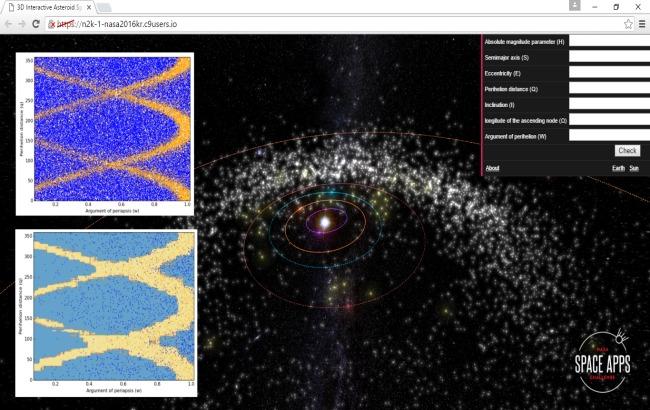Reload the page with the refresh icon
Image resolution: width=650 pixels, height=410 pixels.
tap(38, 23)
